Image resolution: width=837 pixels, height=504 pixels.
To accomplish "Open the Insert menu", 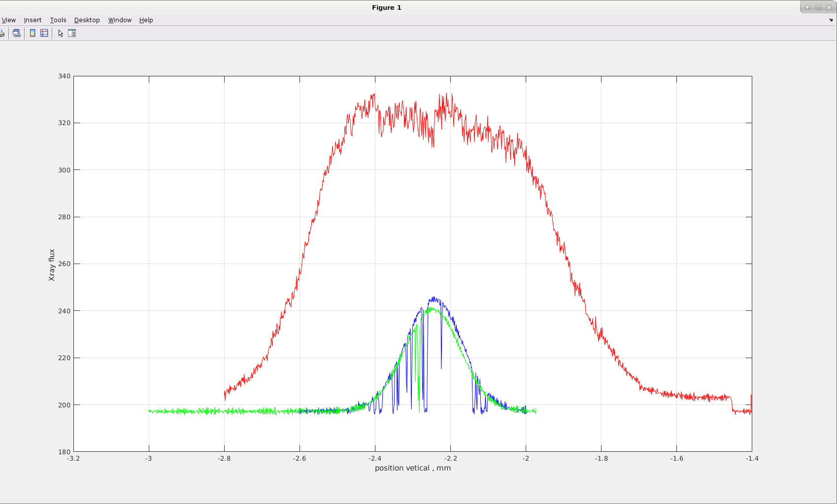I will (33, 20).
